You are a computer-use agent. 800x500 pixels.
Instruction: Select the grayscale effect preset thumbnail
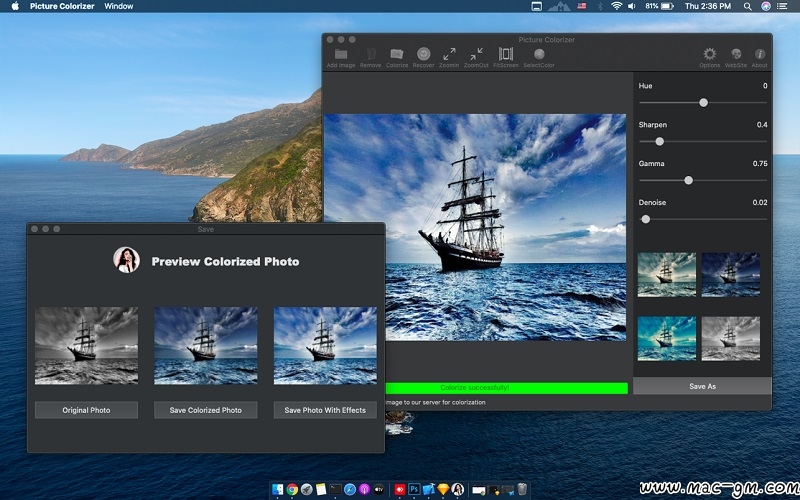[x=731, y=339]
